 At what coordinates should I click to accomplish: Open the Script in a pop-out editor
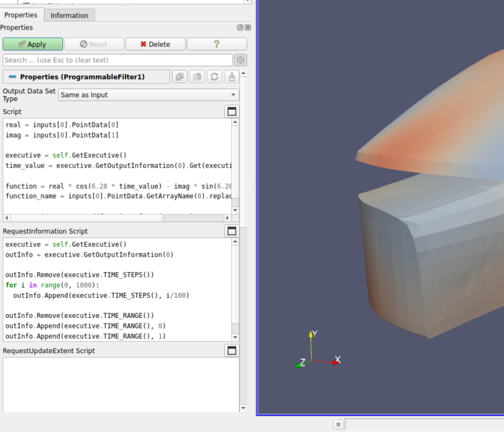point(231,111)
